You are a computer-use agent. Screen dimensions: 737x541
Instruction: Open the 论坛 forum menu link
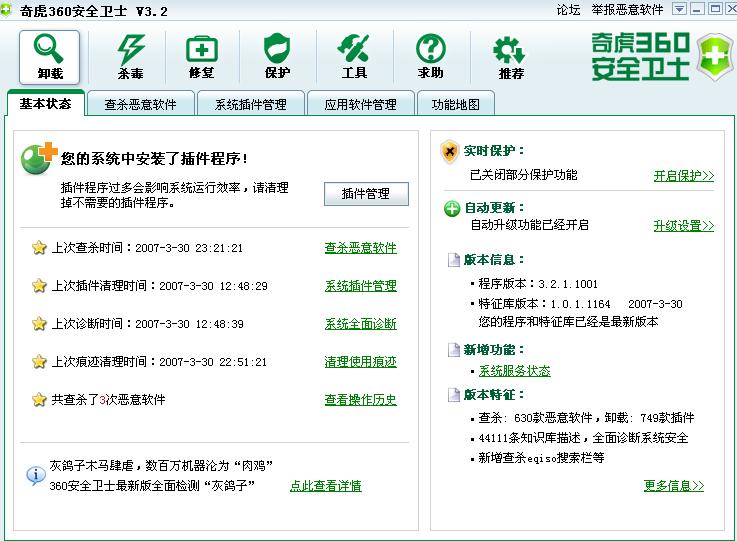click(x=568, y=10)
